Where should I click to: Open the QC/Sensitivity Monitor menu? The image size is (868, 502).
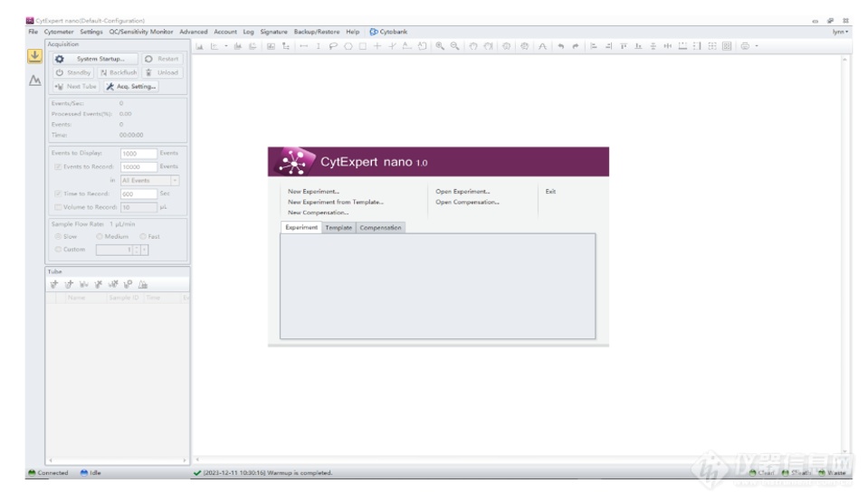[x=140, y=32]
